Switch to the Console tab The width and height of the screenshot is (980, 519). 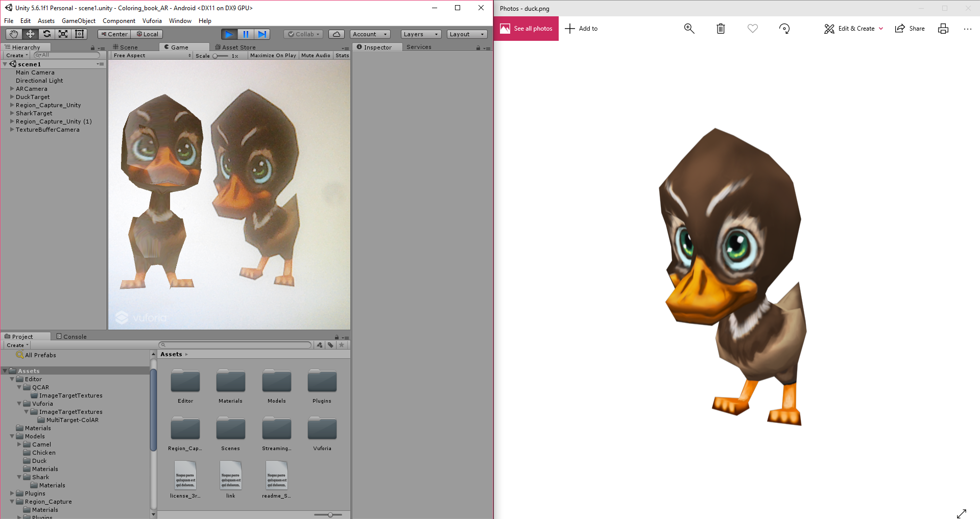[x=71, y=337]
